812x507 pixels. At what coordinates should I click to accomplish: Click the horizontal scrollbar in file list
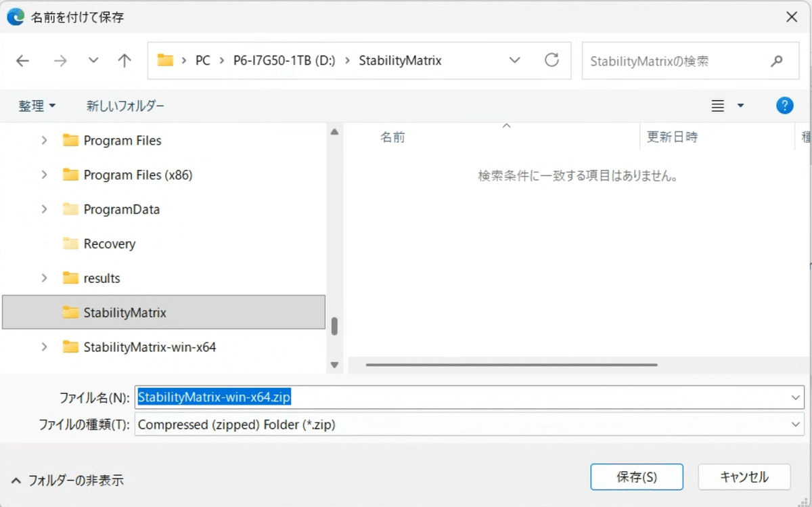512,365
